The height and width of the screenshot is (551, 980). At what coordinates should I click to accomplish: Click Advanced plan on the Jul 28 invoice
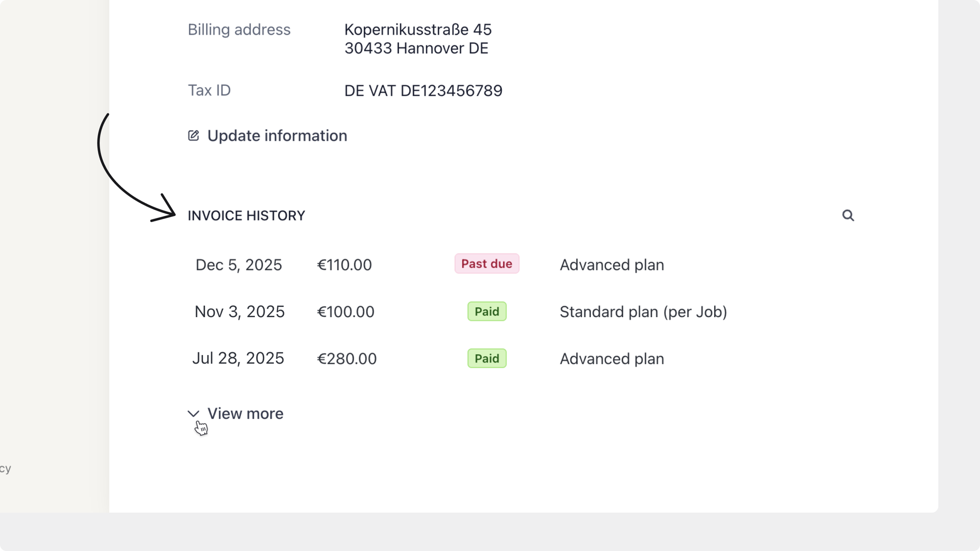(x=612, y=358)
